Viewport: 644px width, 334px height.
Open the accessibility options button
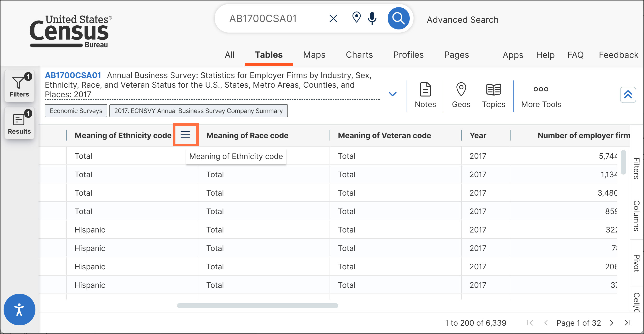click(x=19, y=309)
